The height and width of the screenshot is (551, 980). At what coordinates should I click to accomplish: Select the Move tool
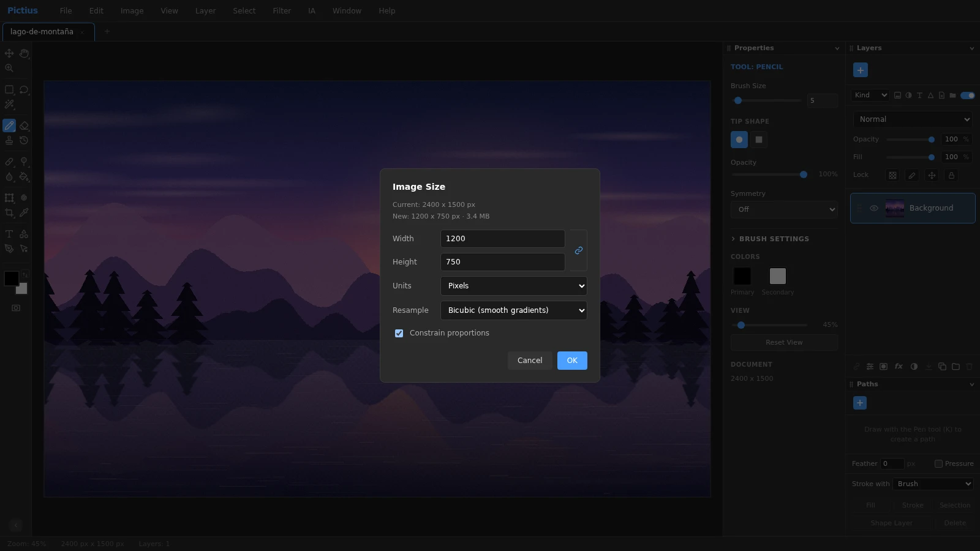(x=9, y=53)
